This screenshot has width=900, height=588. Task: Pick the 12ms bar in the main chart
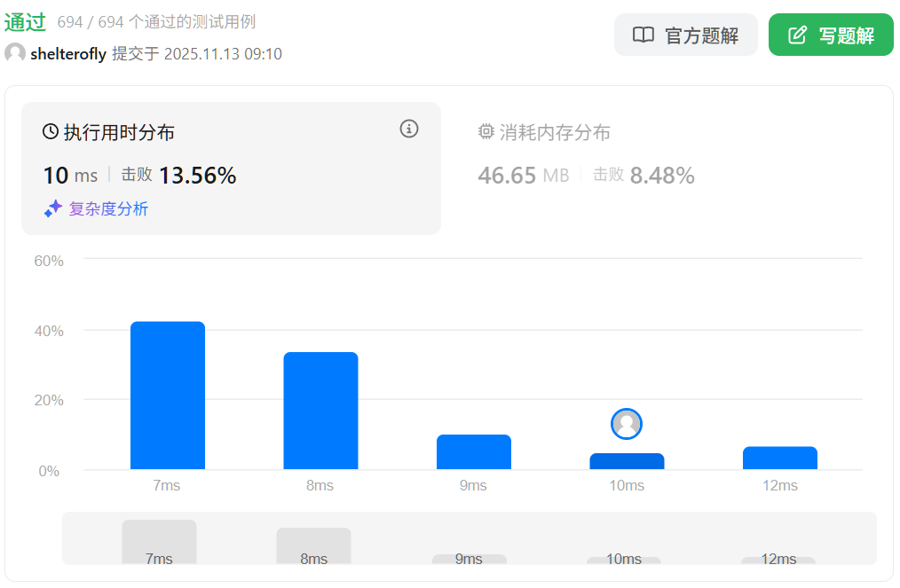779,458
